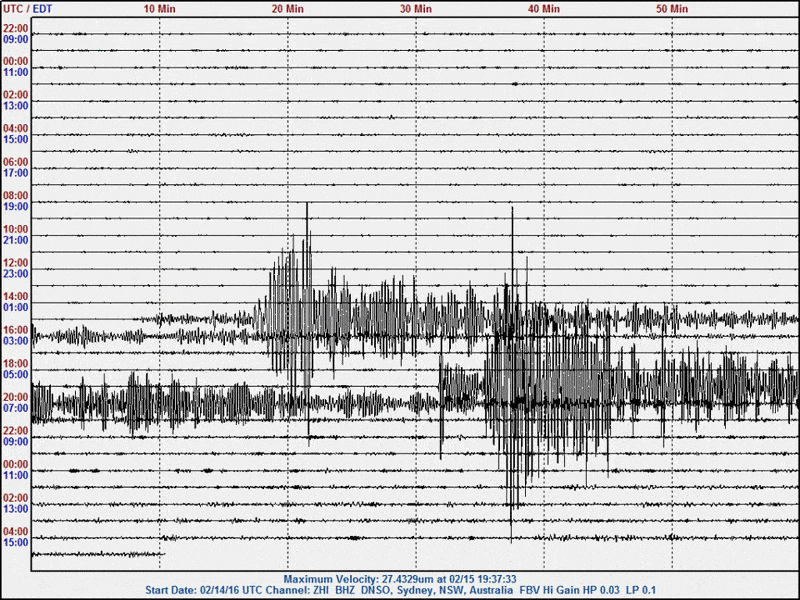Click the red "18:00" UTC label
800x600 pixels.
pyautogui.click(x=16, y=364)
